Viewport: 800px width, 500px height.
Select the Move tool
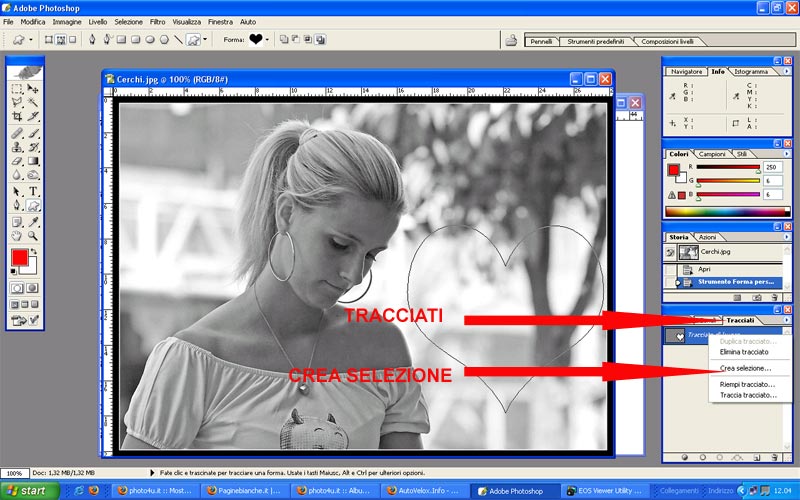click(x=33, y=89)
